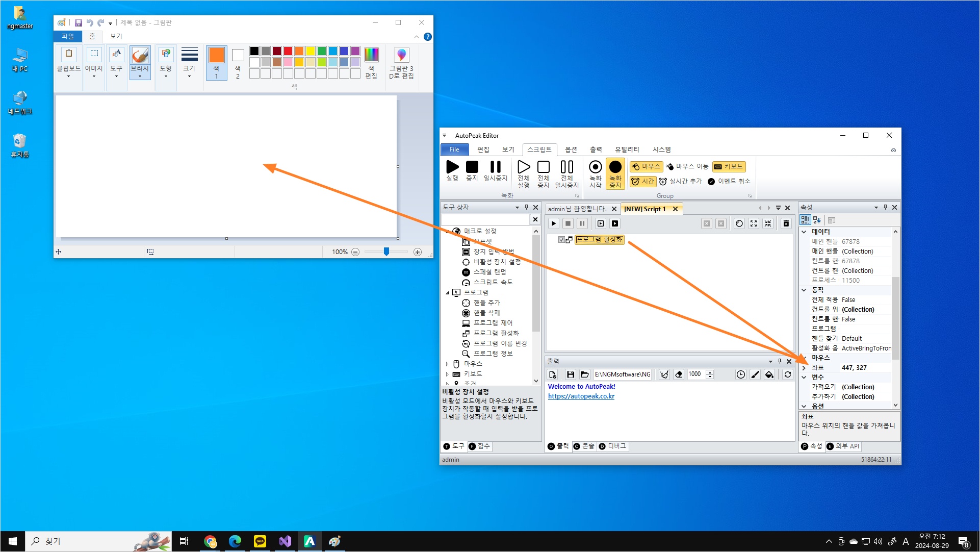Viewport: 980px width, 552px height.
Task: Open the autopeak.co.kr hyperlink
Action: 581,396
